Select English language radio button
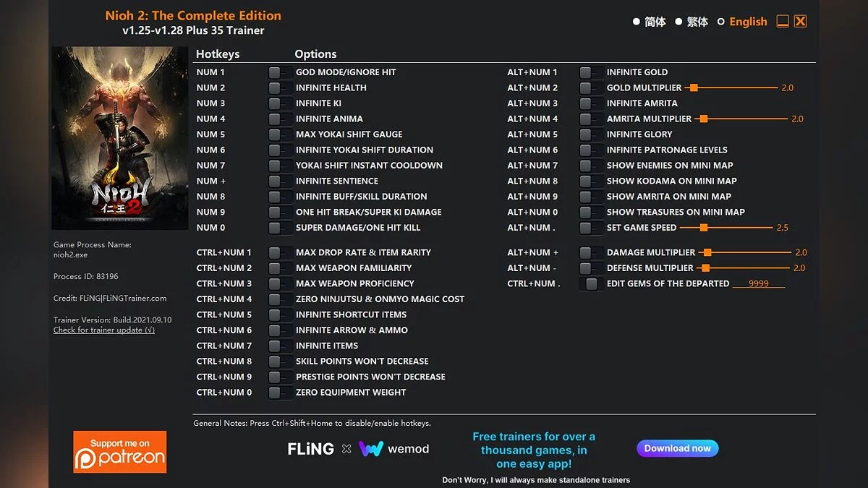 click(720, 22)
